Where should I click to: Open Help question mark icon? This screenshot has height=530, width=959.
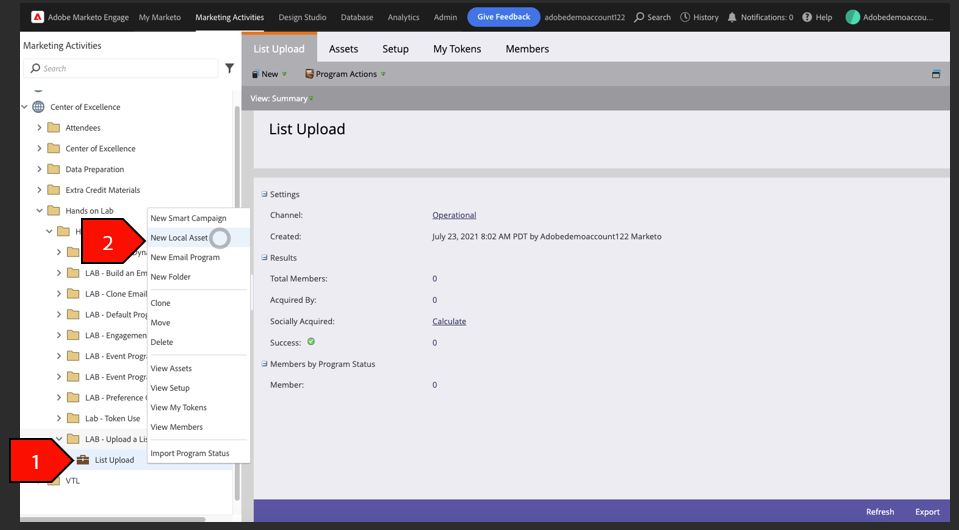807,17
